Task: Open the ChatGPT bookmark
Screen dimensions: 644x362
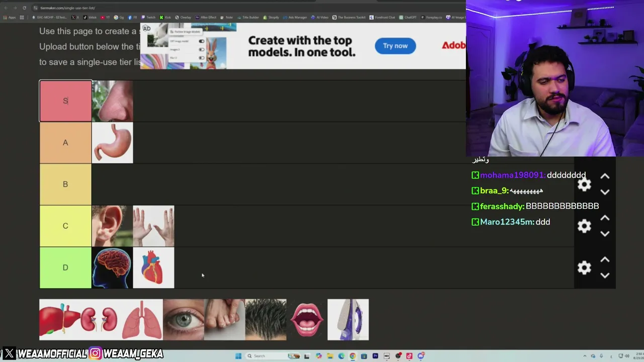Action: tap(408, 18)
